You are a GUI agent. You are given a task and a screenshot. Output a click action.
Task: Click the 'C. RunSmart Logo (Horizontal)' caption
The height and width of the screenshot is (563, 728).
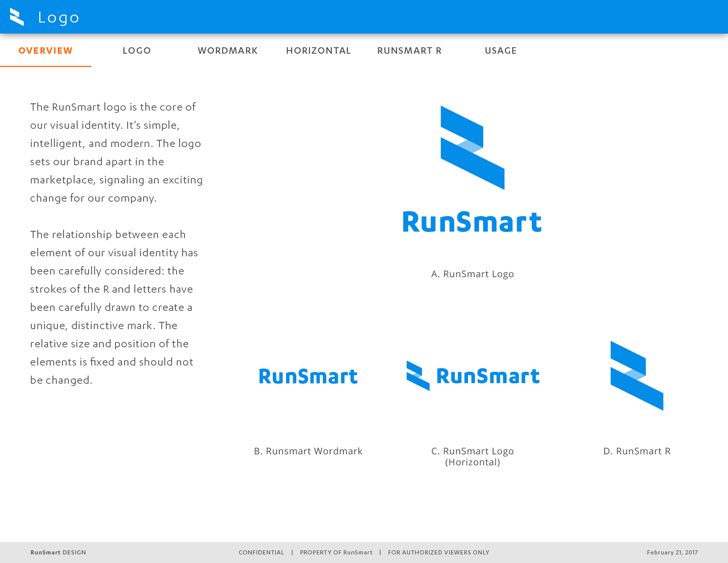(x=472, y=456)
